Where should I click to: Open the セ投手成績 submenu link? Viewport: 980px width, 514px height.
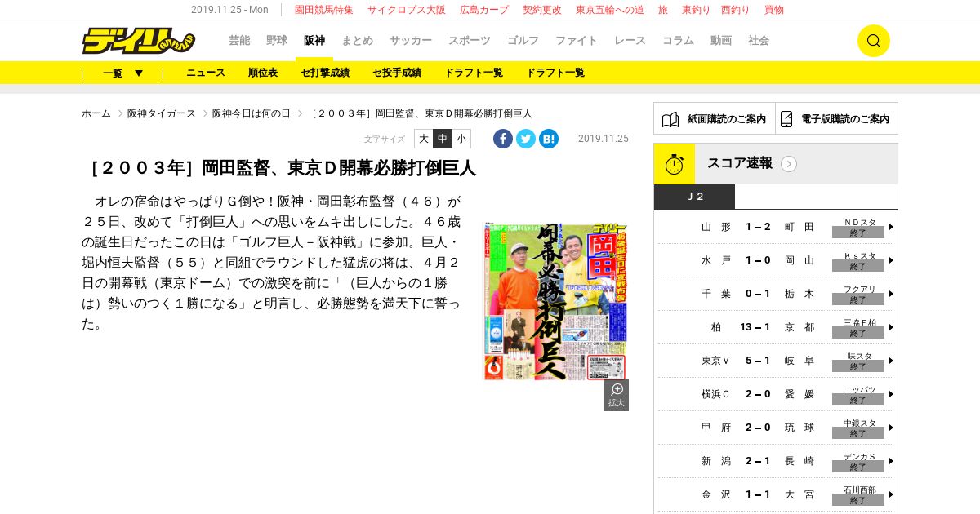[397, 73]
